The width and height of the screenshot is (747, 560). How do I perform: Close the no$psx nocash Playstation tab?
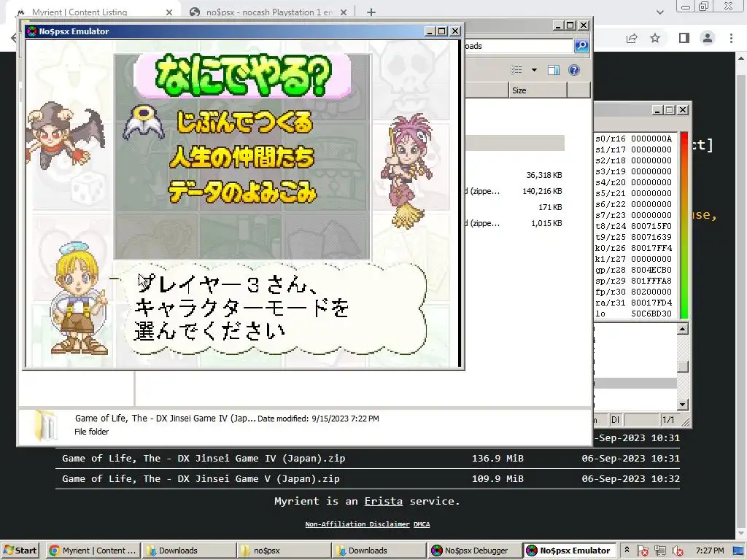coord(344,12)
